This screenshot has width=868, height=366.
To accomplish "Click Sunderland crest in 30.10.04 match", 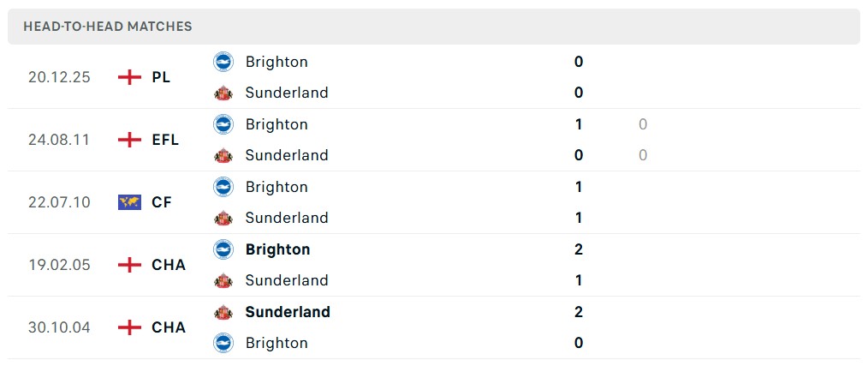I will [223, 312].
